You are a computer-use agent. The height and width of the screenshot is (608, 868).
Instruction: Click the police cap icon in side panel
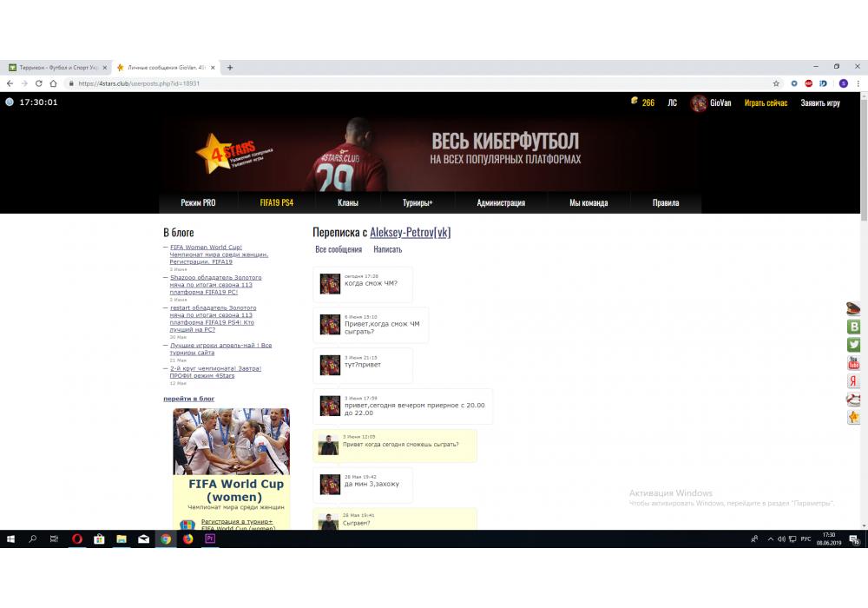[853, 308]
